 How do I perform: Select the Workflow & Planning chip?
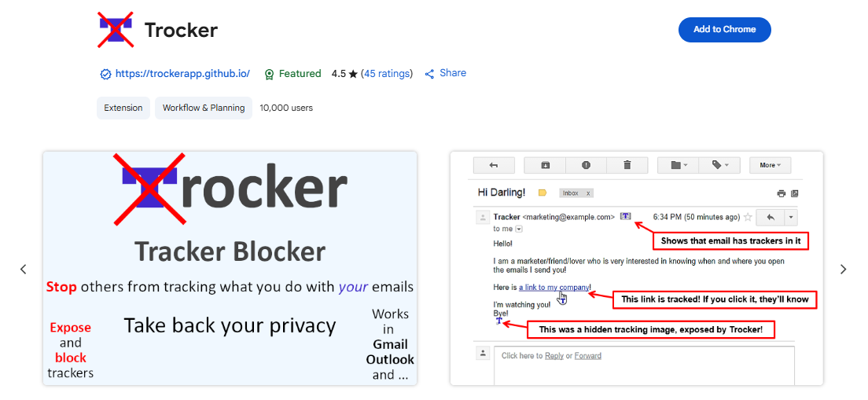204,108
